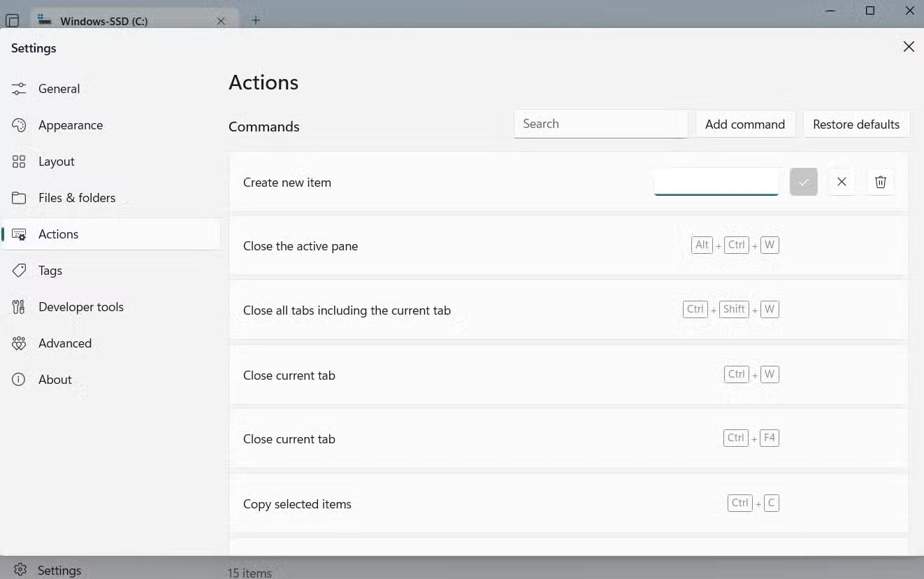Open the General settings page

pos(59,89)
